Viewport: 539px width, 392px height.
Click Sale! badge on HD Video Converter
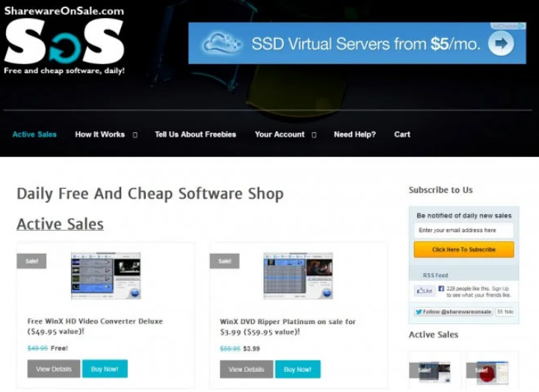click(x=31, y=261)
